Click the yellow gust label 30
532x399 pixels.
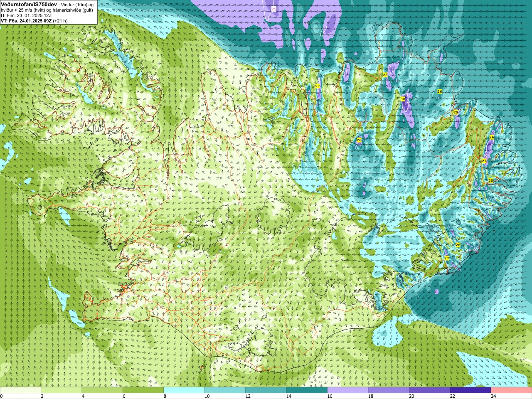402,99
